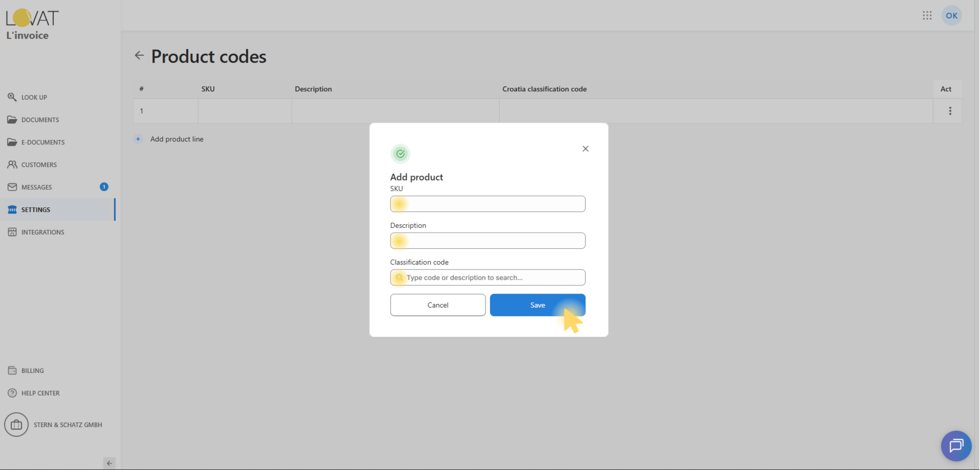
Task: Open the Classification code search box
Action: coord(487,278)
